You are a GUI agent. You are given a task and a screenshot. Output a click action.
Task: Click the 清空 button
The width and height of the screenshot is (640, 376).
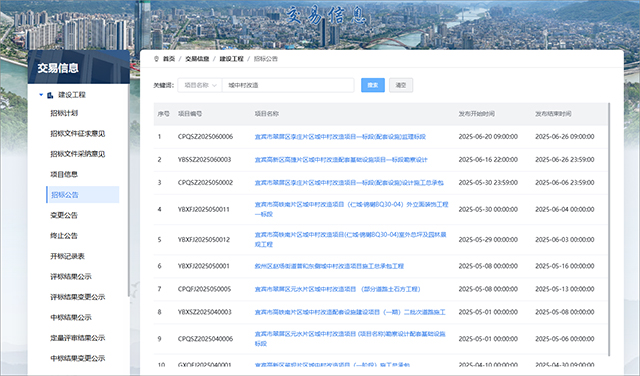click(x=401, y=85)
